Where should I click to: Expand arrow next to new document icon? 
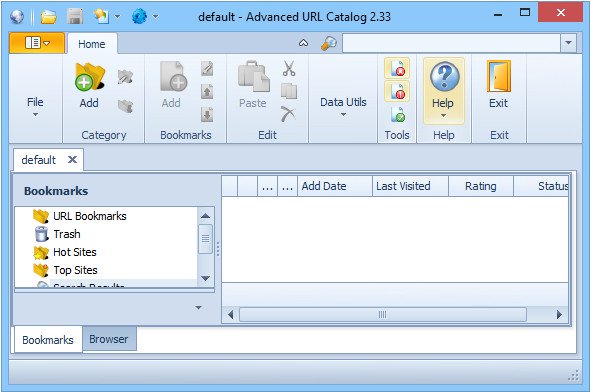(118, 17)
